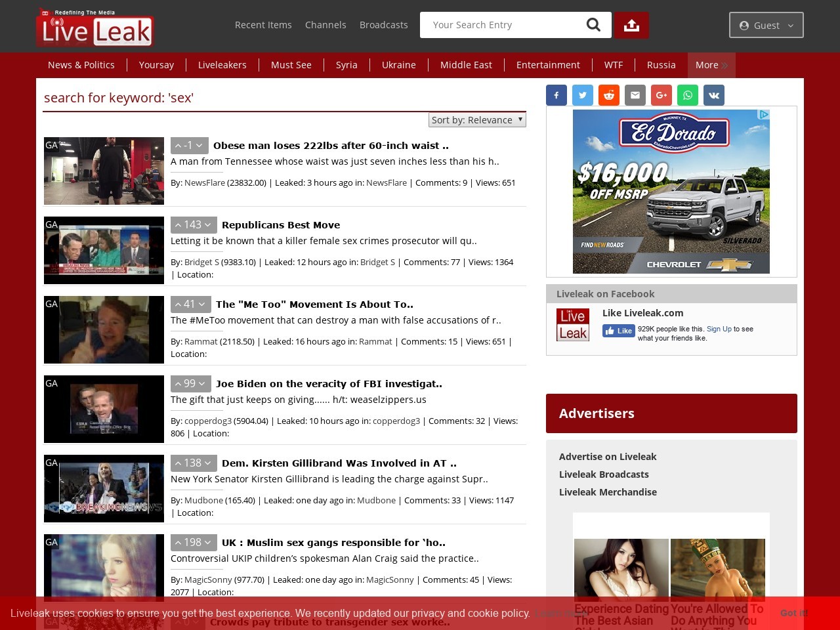Expand the More categories menu
The width and height of the screenshot is (840, 630).
click(x=711, y=65)
